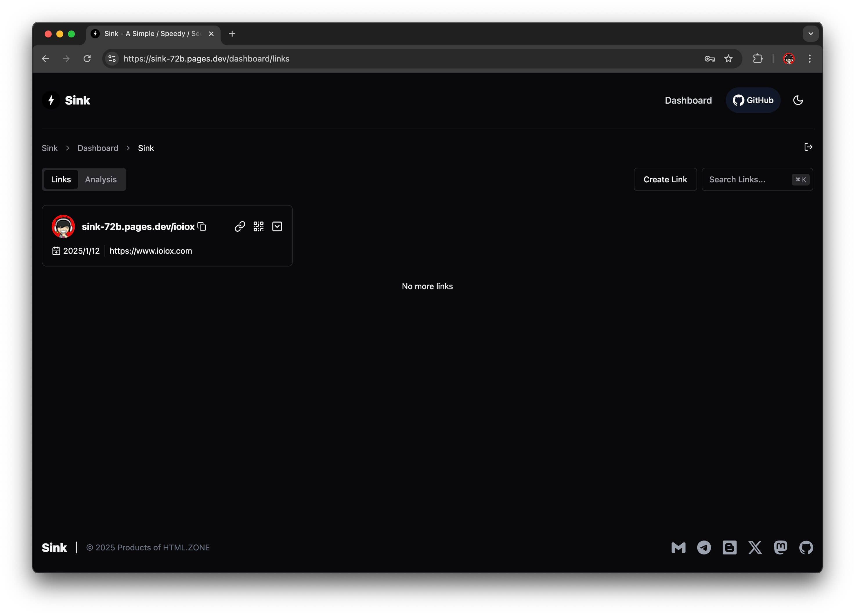Open the Gmail icon in footer
This screenshot has height=616, width=855.
678,547
